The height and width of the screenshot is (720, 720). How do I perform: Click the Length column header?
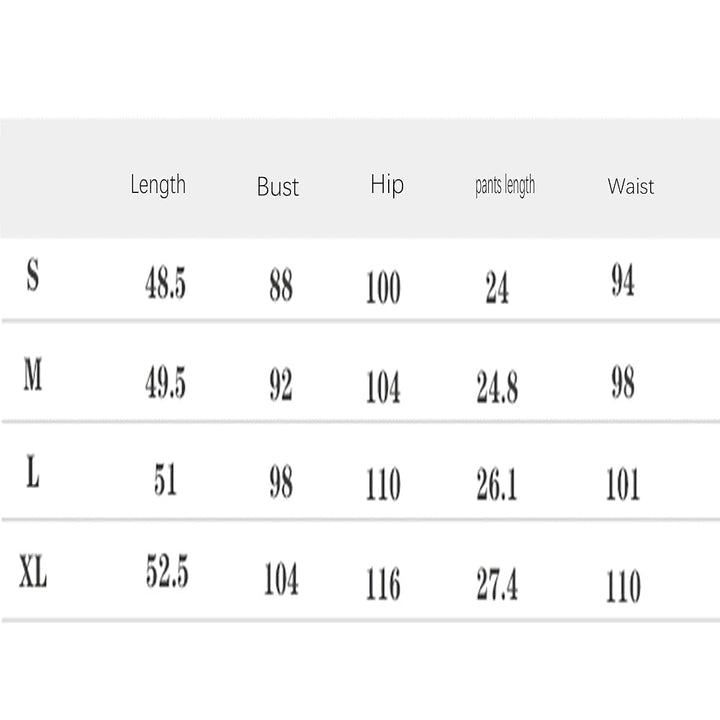point(158,185)
